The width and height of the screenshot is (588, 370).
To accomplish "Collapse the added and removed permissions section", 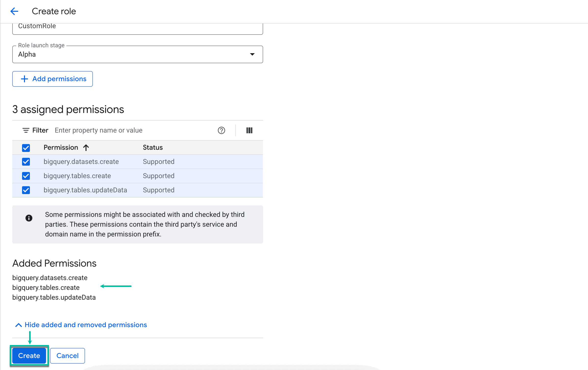I will point(85,325).
